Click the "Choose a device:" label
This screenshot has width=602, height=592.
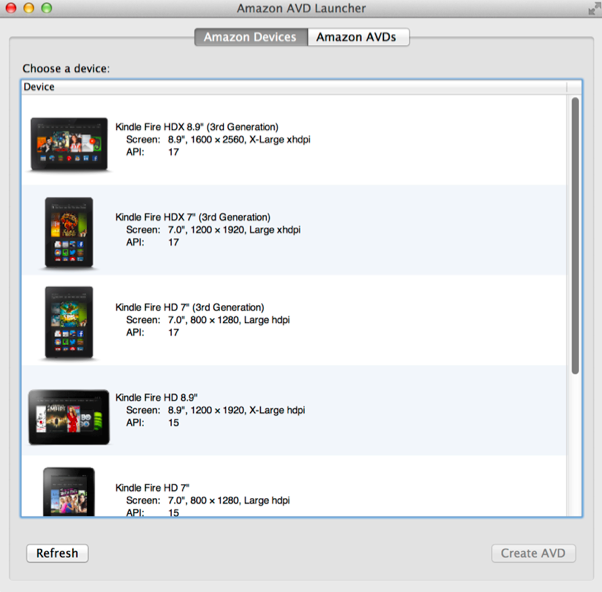pyautogui.click(x=66, y=69)
